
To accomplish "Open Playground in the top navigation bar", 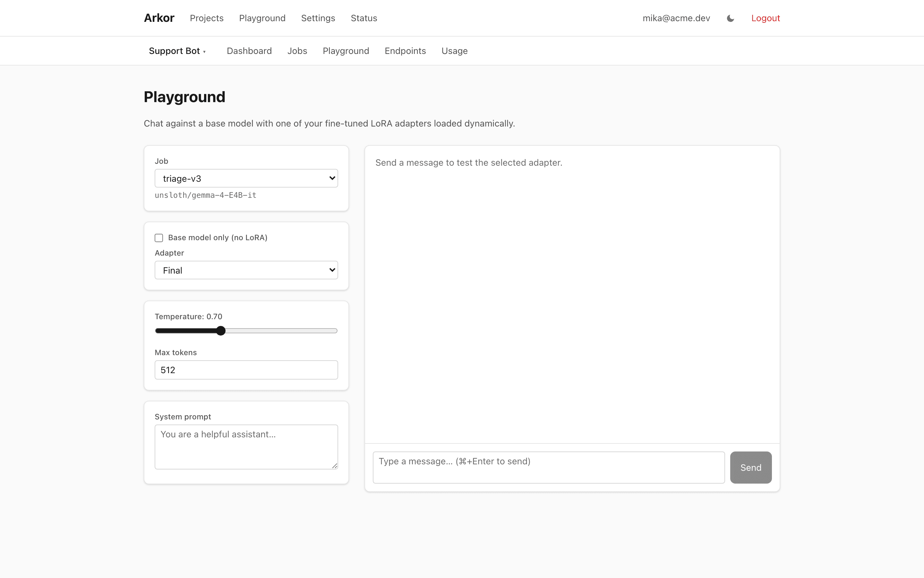I will click(x=262, y=18).
